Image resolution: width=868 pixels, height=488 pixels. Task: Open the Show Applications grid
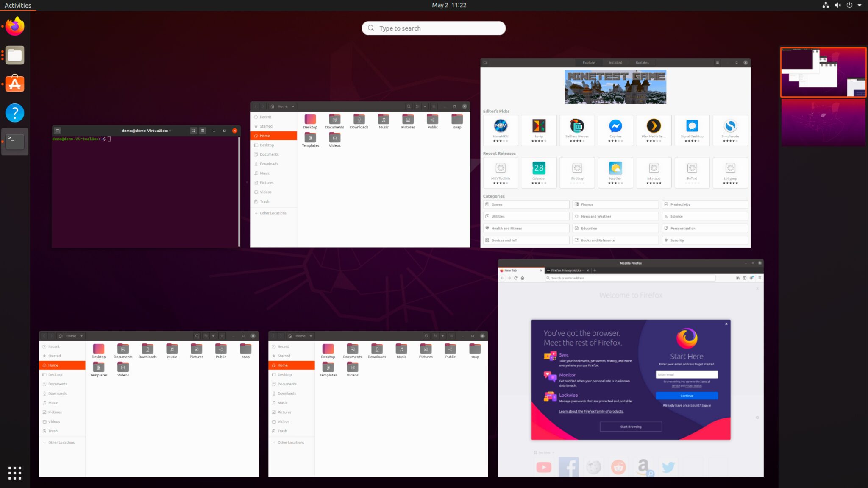point(14,473)
